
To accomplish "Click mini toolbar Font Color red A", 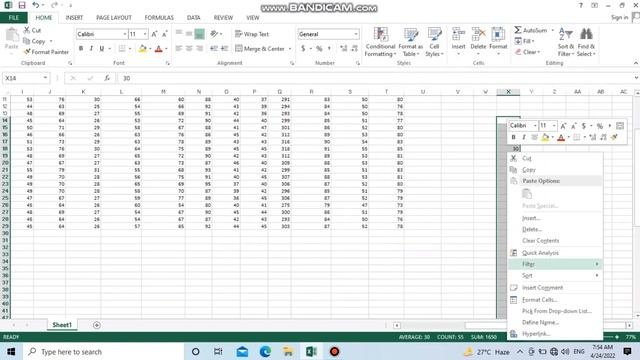I will click(561, 138).
